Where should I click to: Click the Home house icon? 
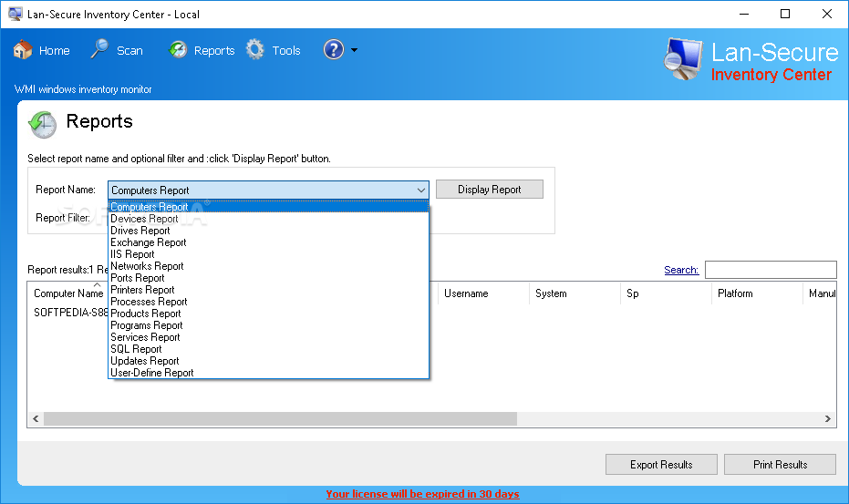tap(23, 50)
